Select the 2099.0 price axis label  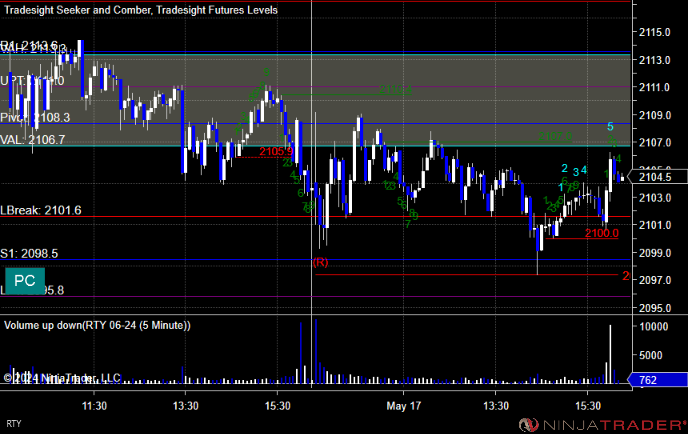655,253
